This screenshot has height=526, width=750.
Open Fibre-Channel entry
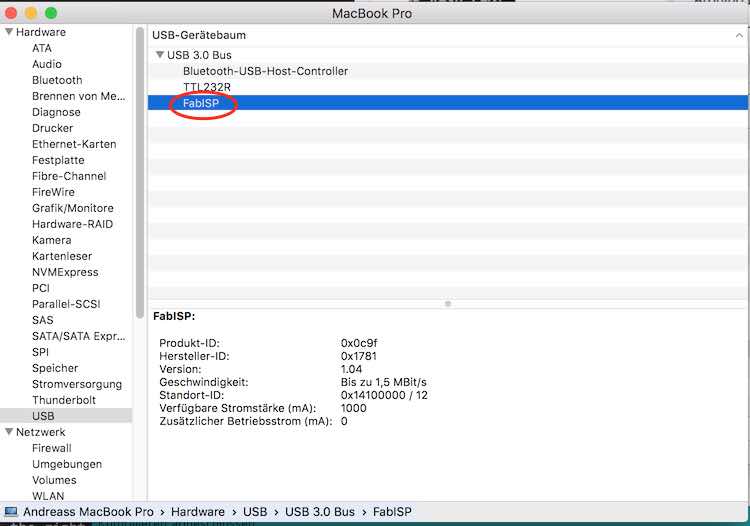[x=69, y=176]
